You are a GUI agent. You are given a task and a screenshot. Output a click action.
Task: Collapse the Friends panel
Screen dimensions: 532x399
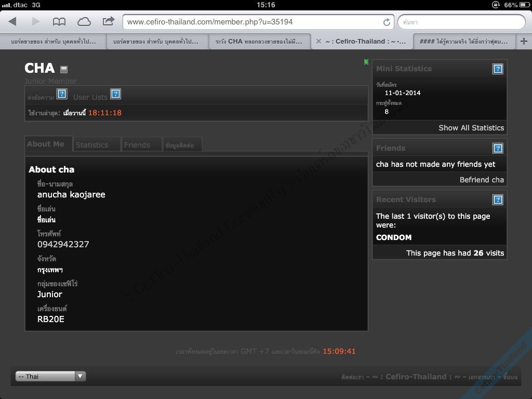coord(498,149)
